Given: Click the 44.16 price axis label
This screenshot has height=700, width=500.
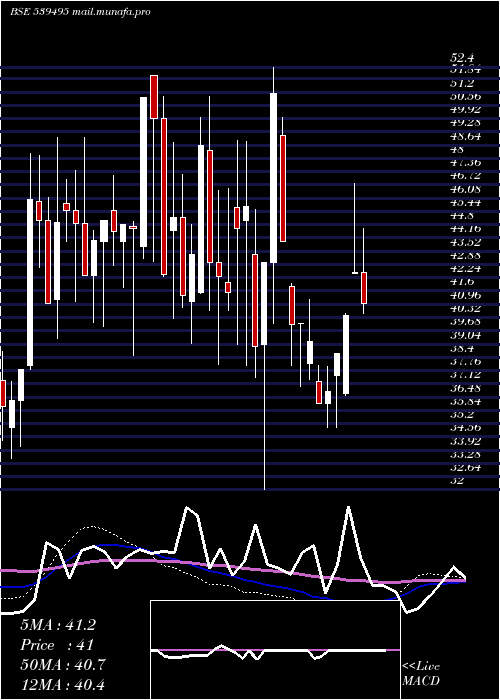Looking at the screenshot, I should tap(466, 229).
